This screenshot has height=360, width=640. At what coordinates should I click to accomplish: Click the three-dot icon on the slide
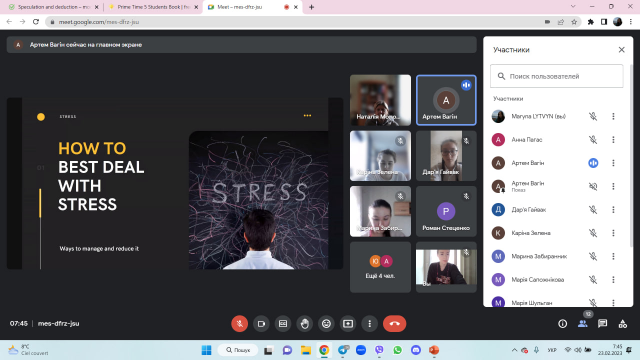(307, 116)
